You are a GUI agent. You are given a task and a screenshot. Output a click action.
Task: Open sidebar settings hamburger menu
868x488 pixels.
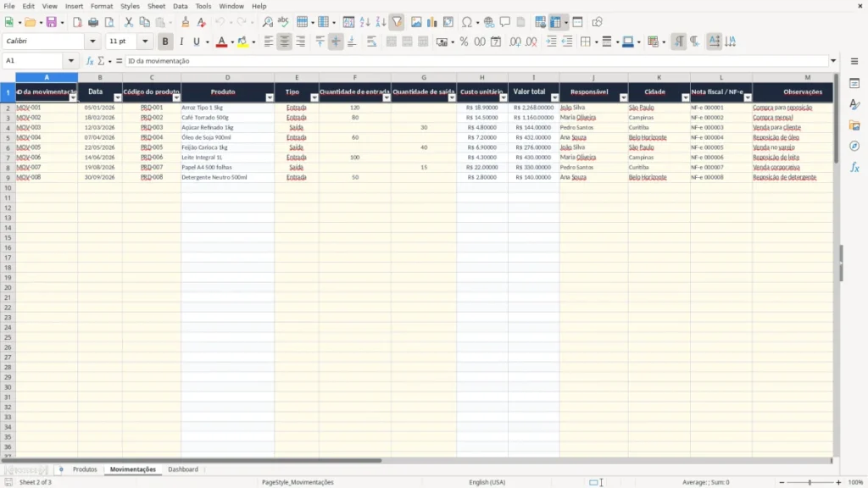click(x=854, y=61)
